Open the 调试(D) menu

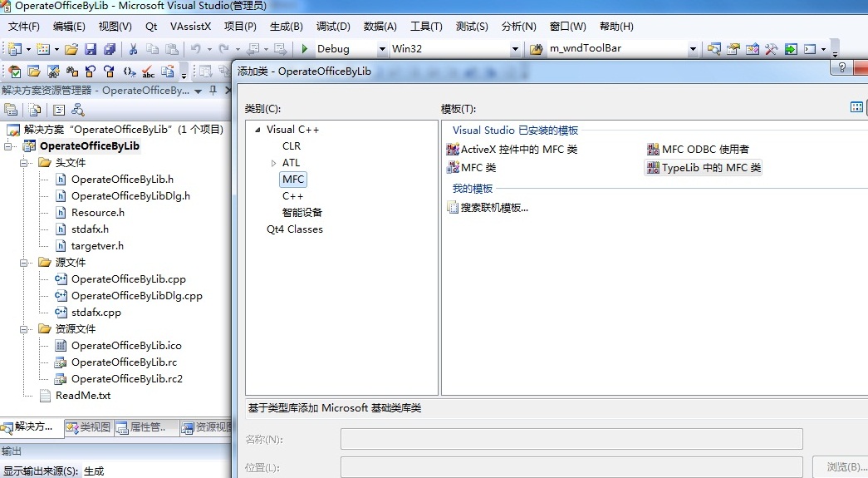pos(333,27)
